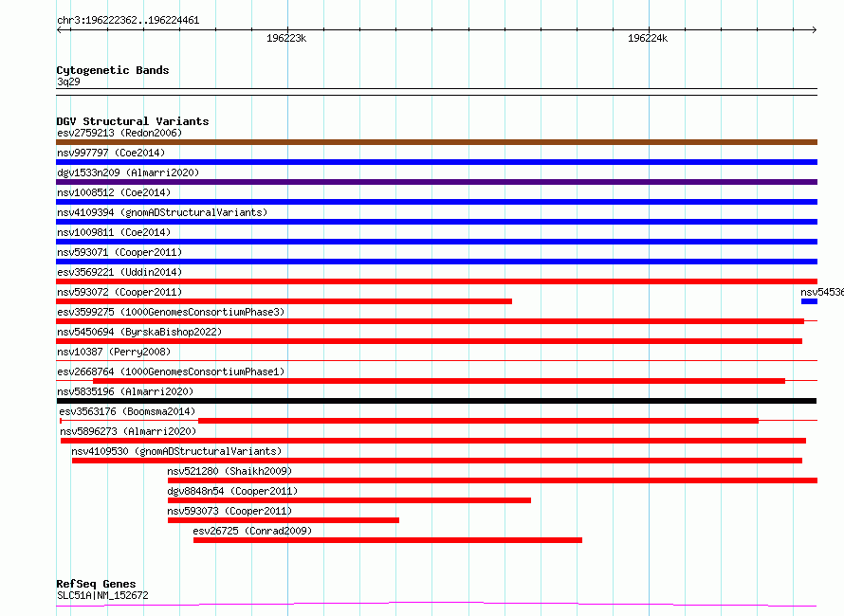The width and height of the screenshot is (844, 616).
Task: Click esv2668764 (1000GenomesConsortiumPhase1) label
Action: [x=171, y=371]
